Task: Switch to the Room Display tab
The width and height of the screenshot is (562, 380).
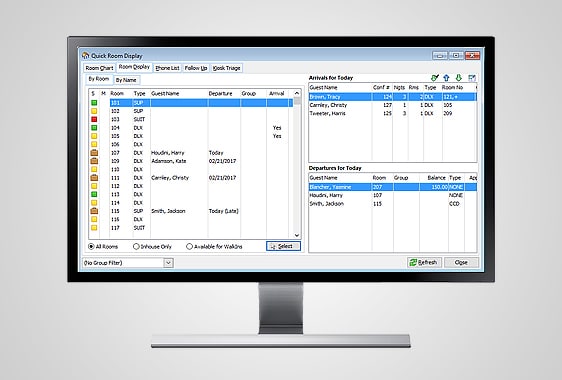Action: (x=134, y=67)
